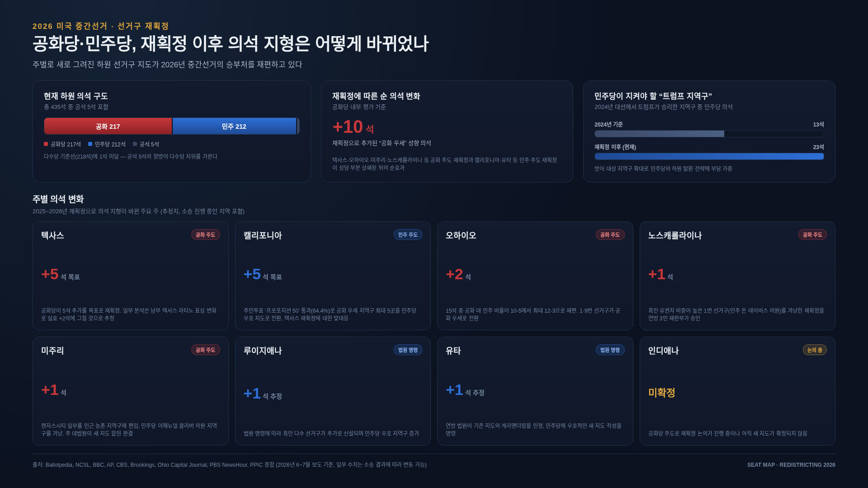This screenshot has width=868, height=488.
Task: Click the red 공화 217 bar segment
Action: pos(108,126)
